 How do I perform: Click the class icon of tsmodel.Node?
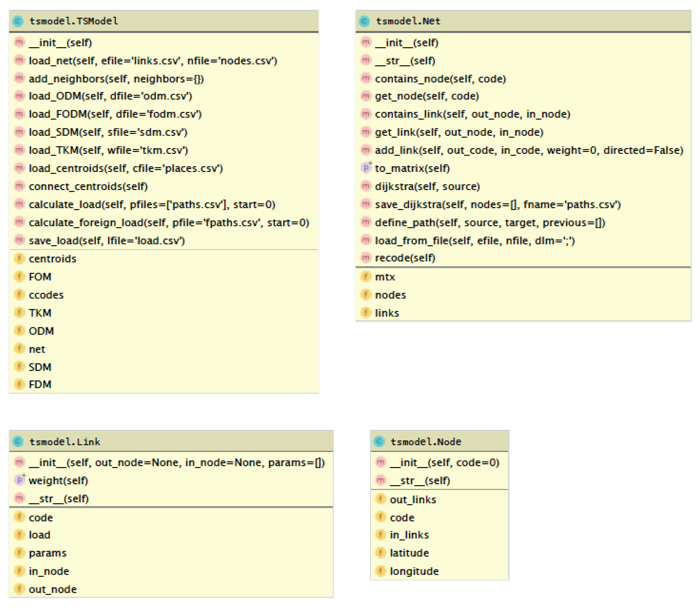pyautogui.click(x=379, y=442)
